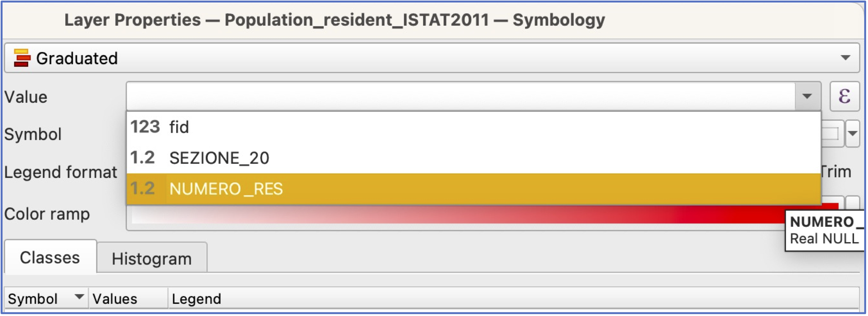
Task: Toggle the Trim option beside Legend format
Action: 836,172
